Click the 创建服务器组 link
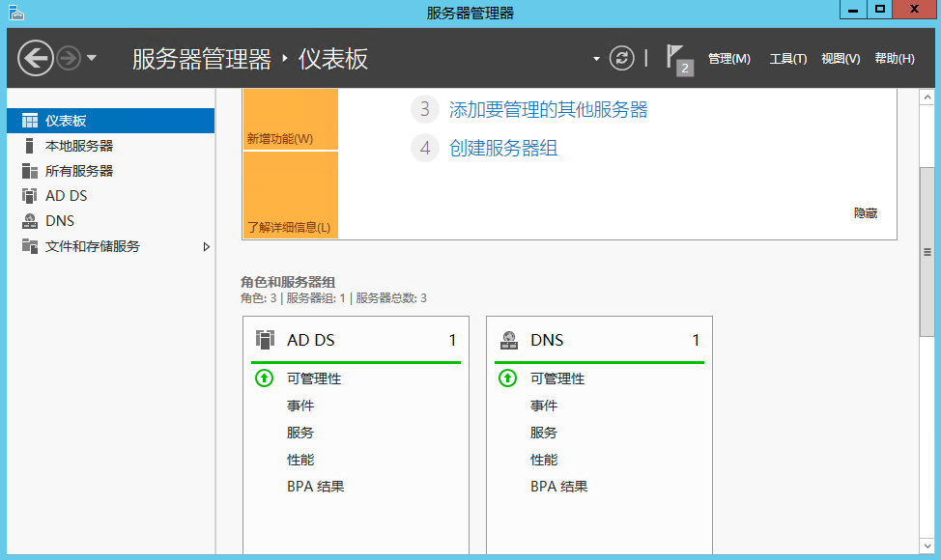Screen dimensions: 941x560 click(x=503, y=148)
